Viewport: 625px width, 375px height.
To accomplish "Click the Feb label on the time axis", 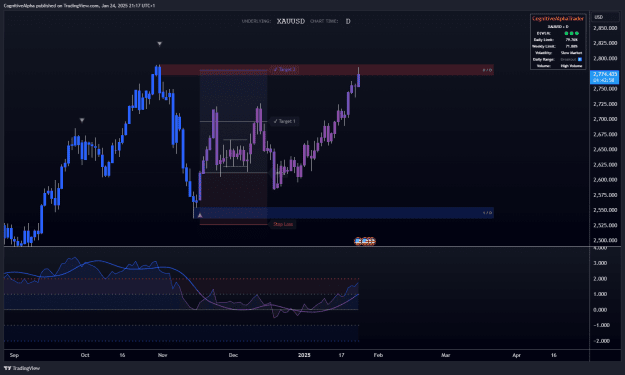I will coord(378,355).
